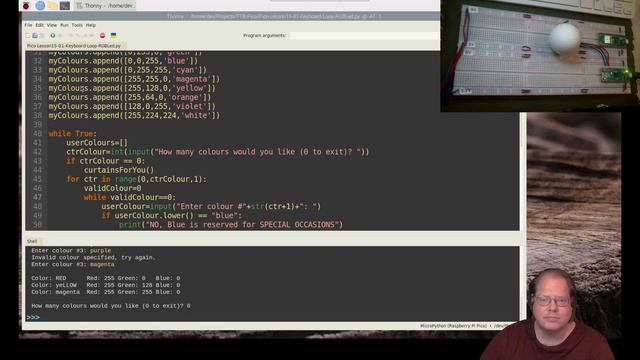Click the 'if userColour.lower()' code line
Viewport: 640px width, 360px height.
tap(171, 216)
